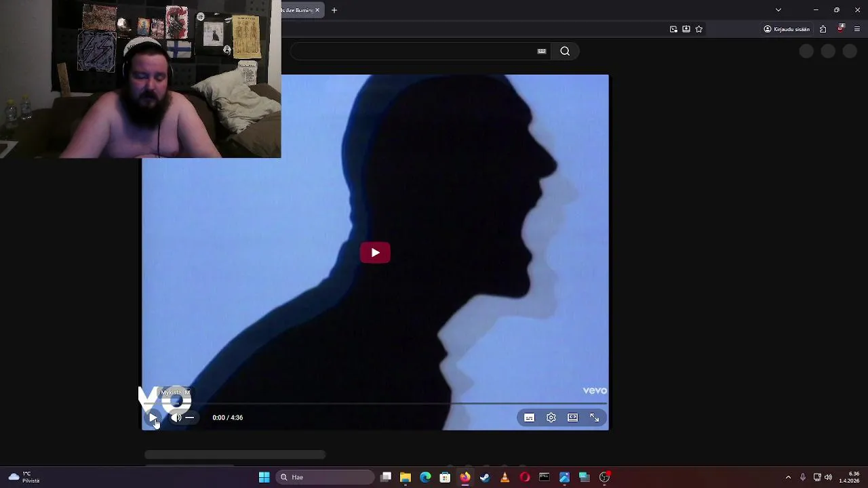Open system volume from the tray

[829, 477]
